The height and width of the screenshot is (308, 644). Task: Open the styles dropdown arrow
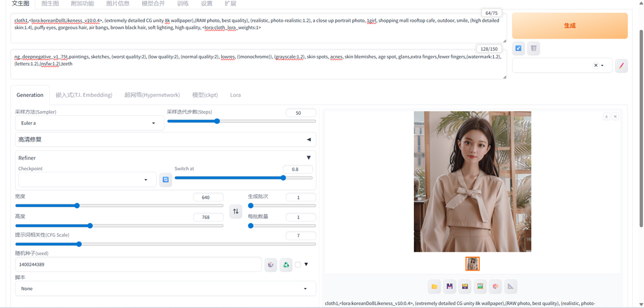coord(603,66)
